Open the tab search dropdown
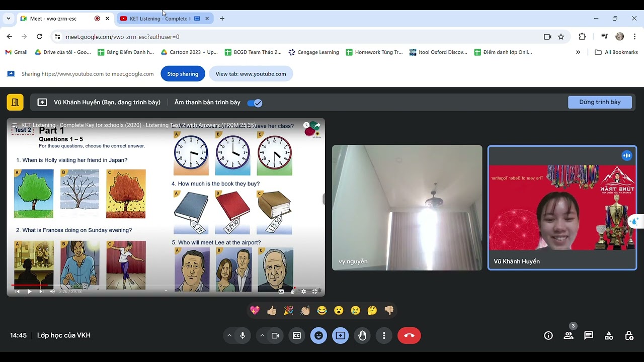This screenshot has height=362, width=644. [x=8, y=19]
